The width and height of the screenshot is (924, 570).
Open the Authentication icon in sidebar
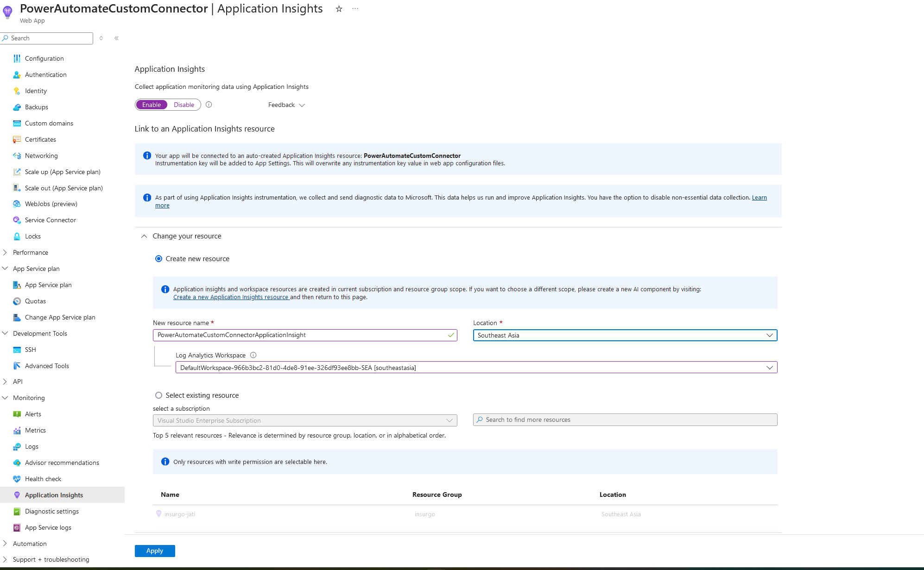point(17,75)
